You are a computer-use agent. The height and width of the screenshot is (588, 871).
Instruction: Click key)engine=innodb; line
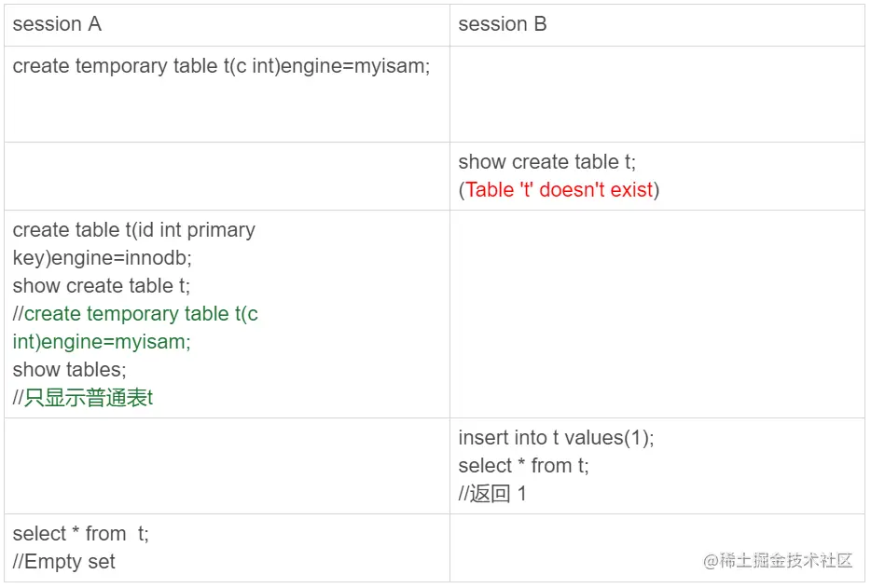pyautogui.click(x=103, y=257)
